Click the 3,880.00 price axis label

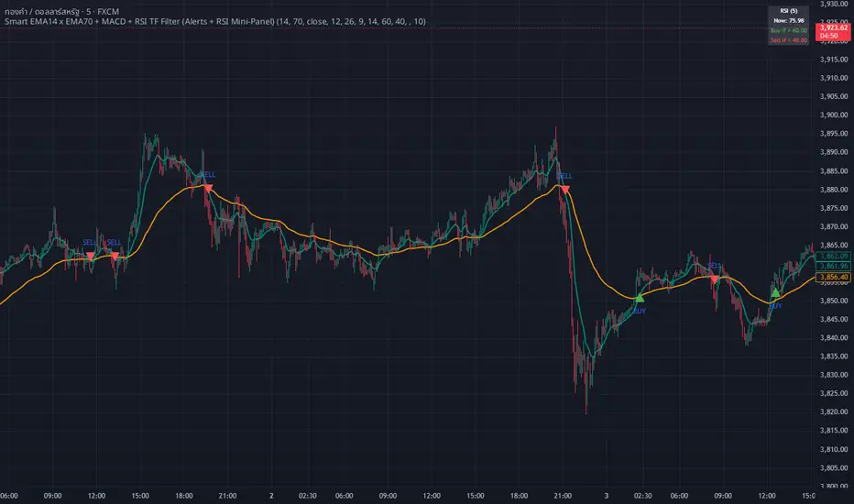click(834, 190)
